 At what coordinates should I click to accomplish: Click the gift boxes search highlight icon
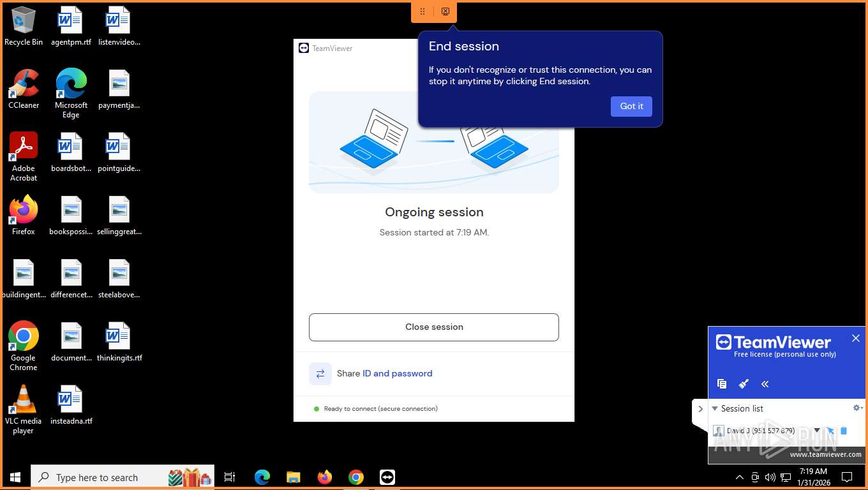coord(190,477)
